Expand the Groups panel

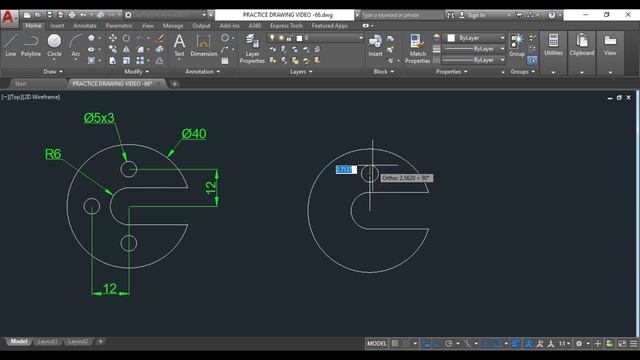[x=522, y=71]
